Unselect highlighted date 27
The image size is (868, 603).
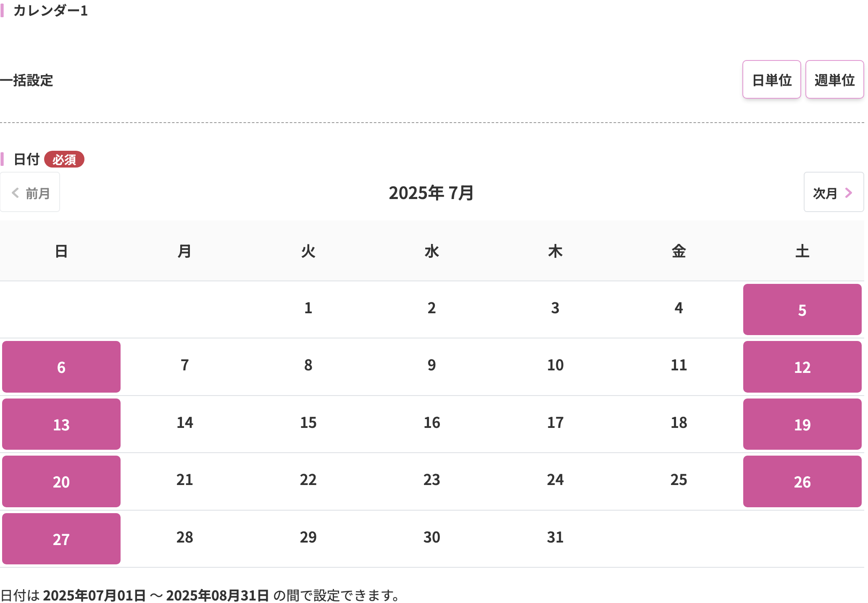pos(61,539)
